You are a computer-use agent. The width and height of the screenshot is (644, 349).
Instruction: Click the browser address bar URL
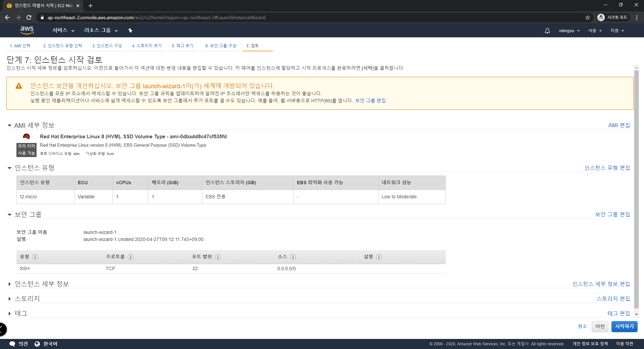point(157,17)
